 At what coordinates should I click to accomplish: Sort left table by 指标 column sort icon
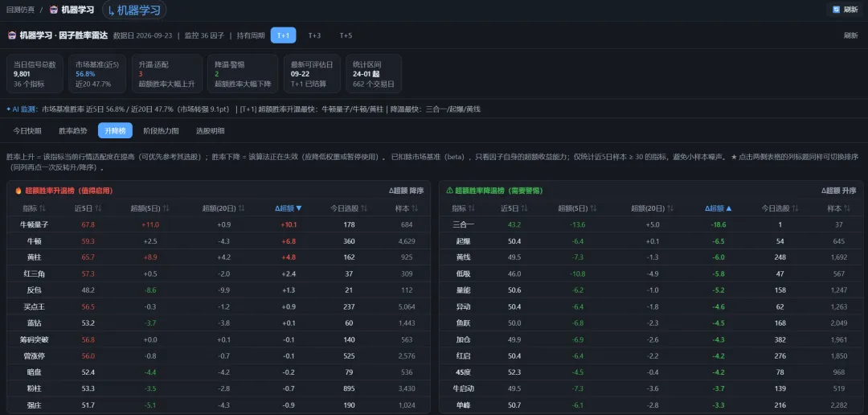(x=42, y=208)
